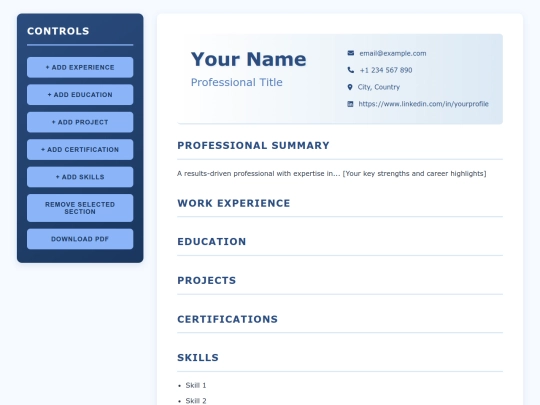Click the phone number +1 234 567 890
Image resolution: width=540 pixels, height=405 pixels.
coord(386,70)
